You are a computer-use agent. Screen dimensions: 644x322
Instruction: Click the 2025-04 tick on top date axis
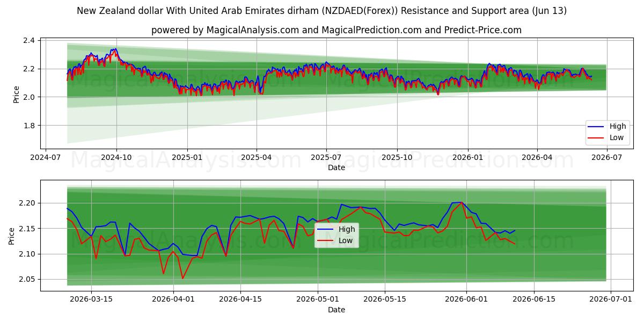[257, 157]
